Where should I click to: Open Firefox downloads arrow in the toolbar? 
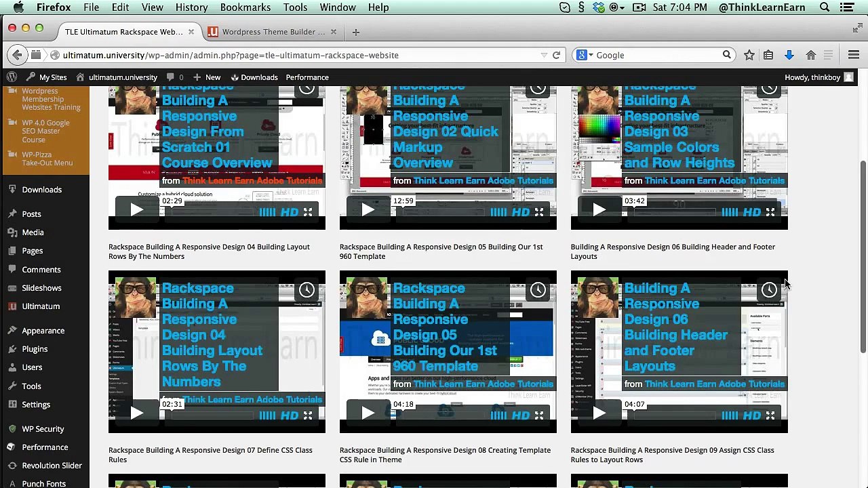(x=789, y=55)
